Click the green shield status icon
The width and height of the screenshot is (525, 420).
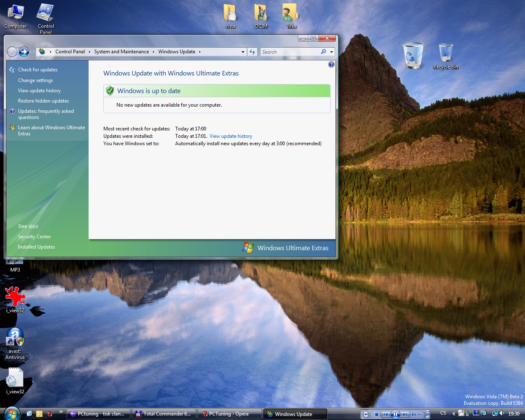pos(110,91)
